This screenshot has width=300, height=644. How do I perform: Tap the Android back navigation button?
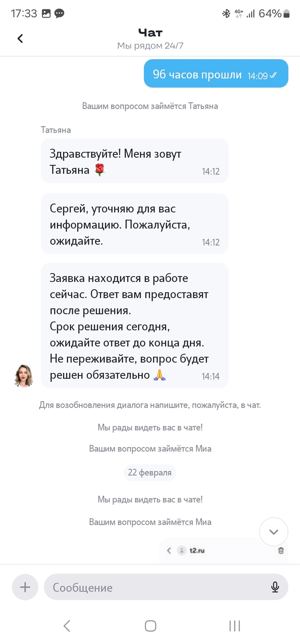coord(66,626)
